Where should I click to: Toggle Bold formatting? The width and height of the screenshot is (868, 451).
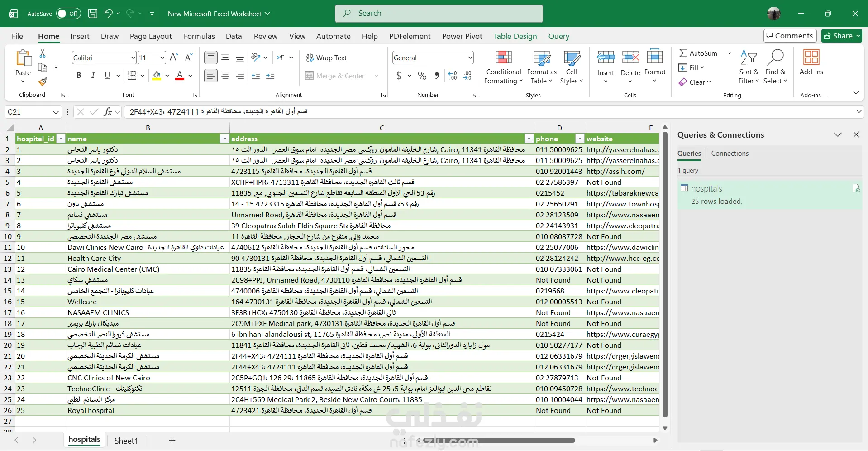(x=79, y=76)
